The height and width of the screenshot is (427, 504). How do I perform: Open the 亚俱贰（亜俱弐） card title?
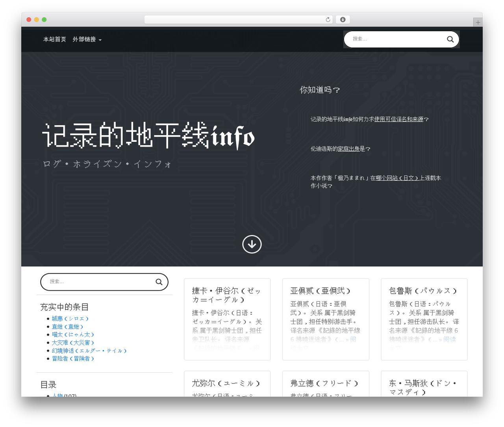click(320, 291)
